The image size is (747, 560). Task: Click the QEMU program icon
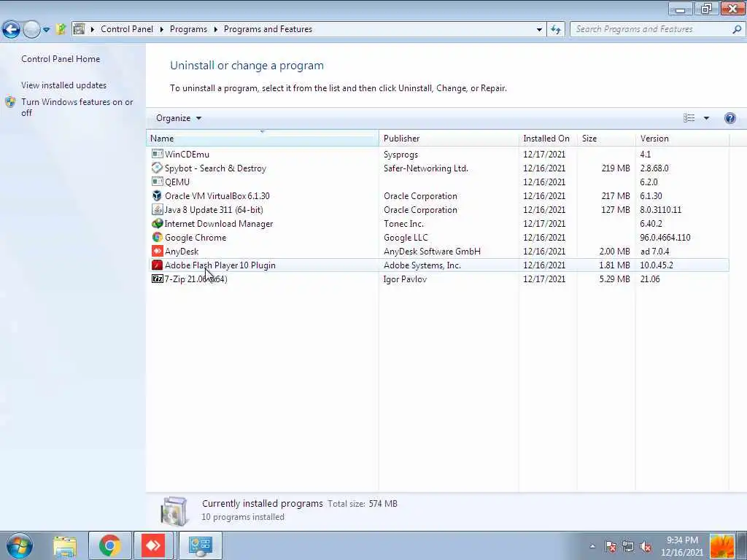pos(158,182)
